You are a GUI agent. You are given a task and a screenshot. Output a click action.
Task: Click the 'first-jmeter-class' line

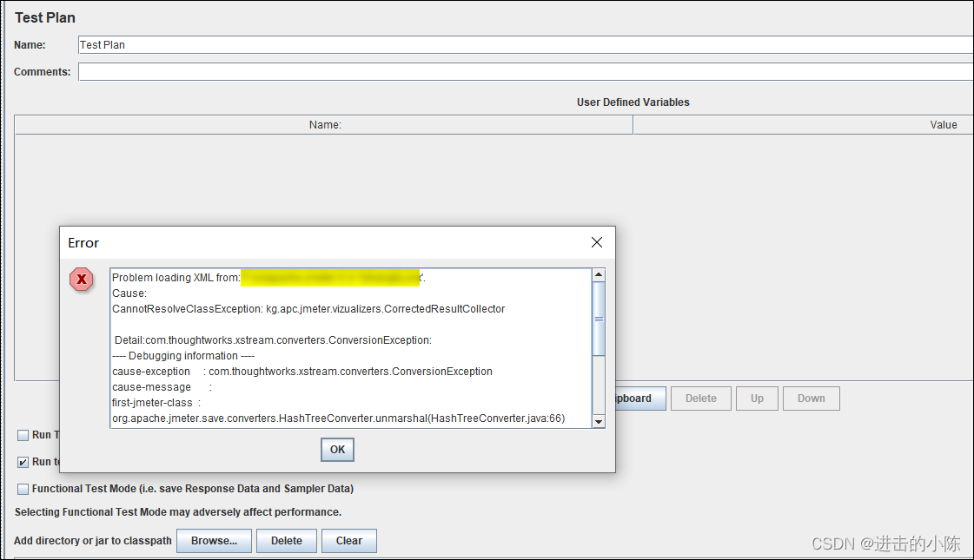(x=156, y=403)
